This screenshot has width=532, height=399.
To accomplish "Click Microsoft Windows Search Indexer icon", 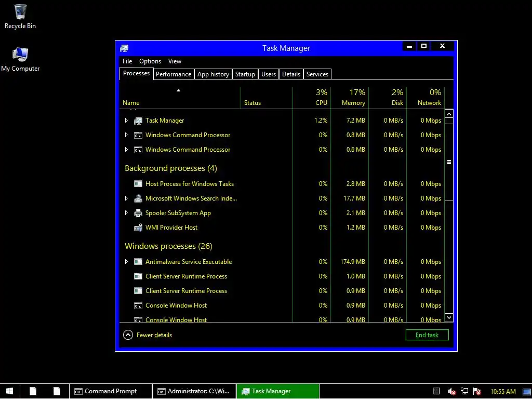I will (x=138, y=198).
